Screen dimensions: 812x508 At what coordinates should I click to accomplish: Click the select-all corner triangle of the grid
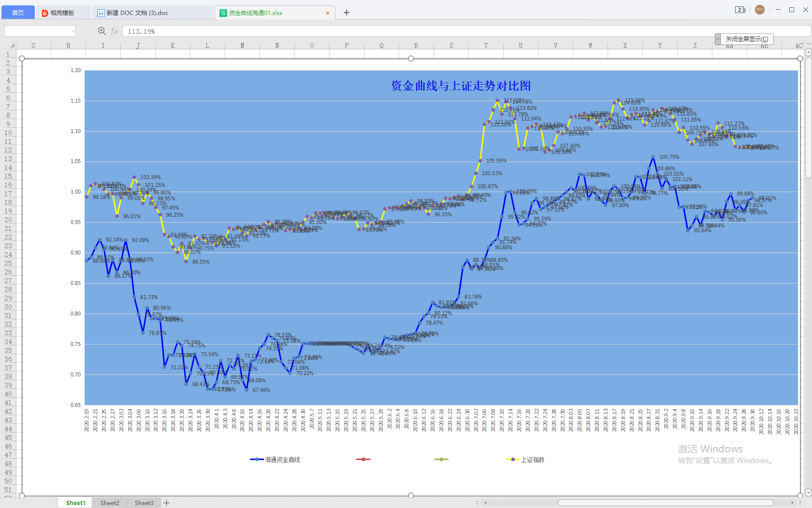(x=12, y=45)
